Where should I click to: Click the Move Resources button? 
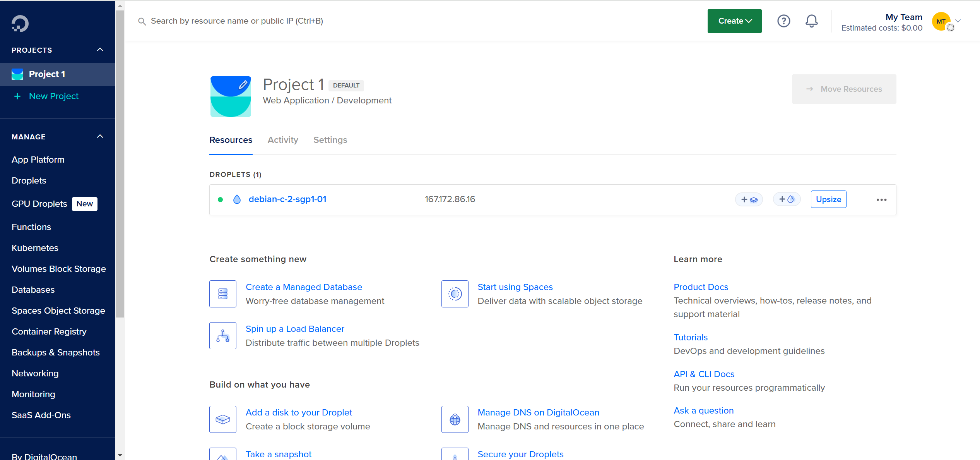[844, 89]
